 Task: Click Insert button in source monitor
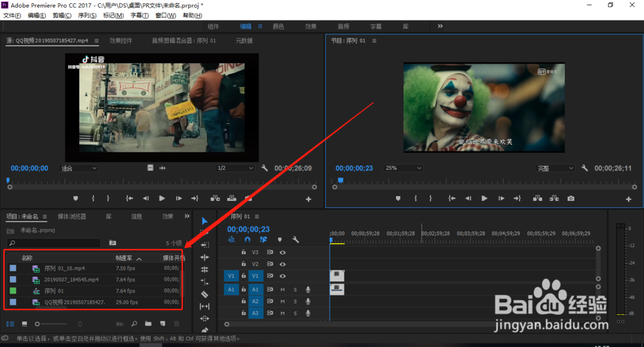215,198
